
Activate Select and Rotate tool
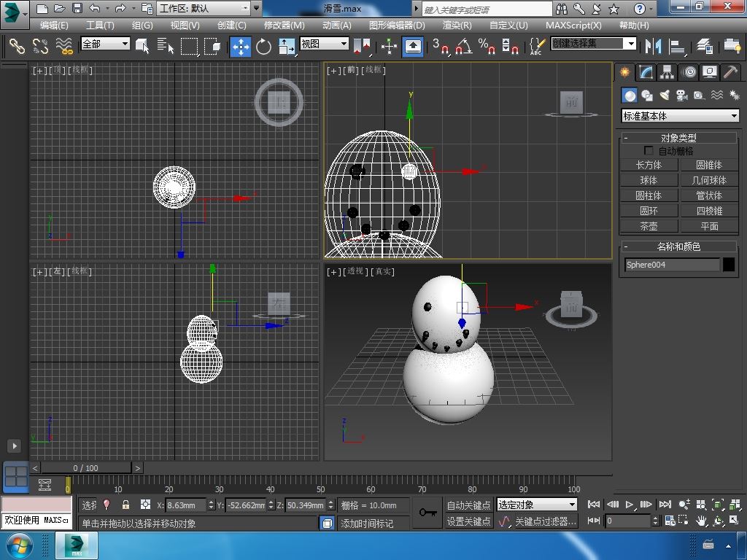pyautogui.click(x=263, y=47)
